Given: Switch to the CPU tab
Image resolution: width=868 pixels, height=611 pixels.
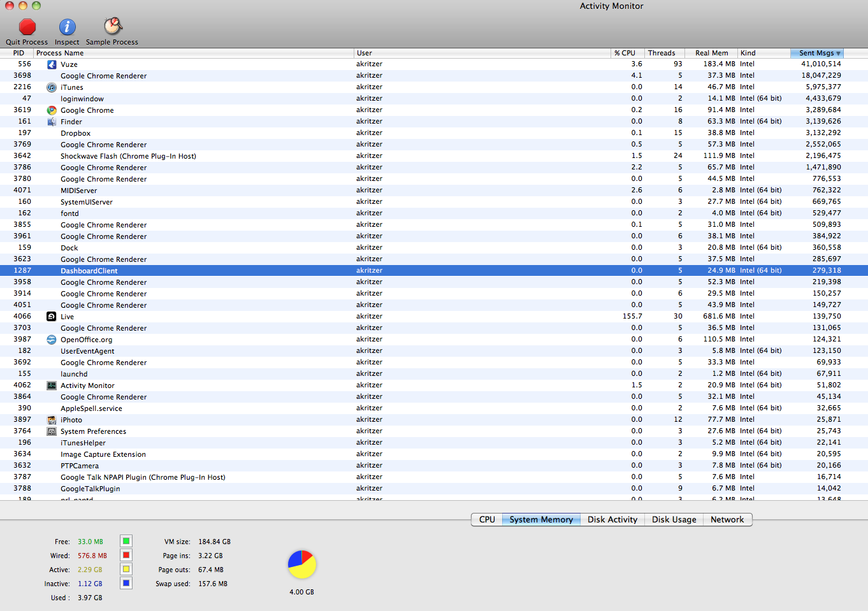Looking at the screenshot, I should [x=487, y=519].
